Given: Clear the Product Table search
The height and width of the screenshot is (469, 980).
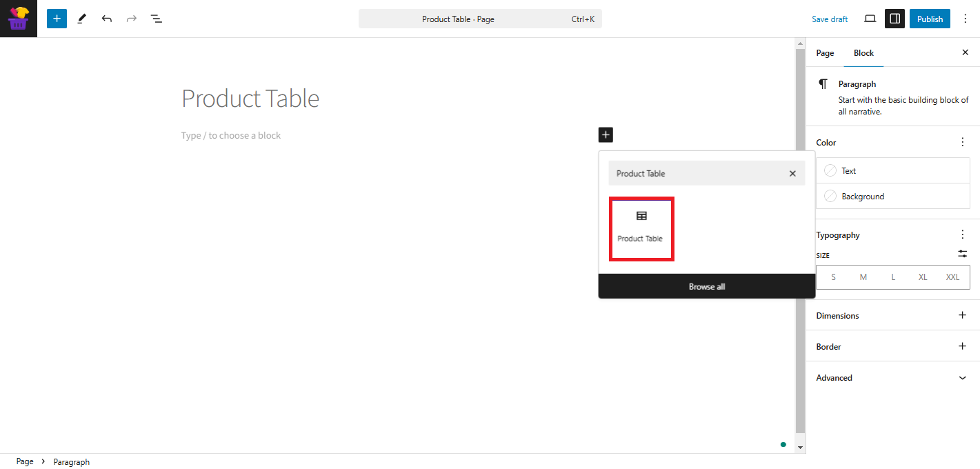Looking at the screenshot, I should click(x=792, y=174).
